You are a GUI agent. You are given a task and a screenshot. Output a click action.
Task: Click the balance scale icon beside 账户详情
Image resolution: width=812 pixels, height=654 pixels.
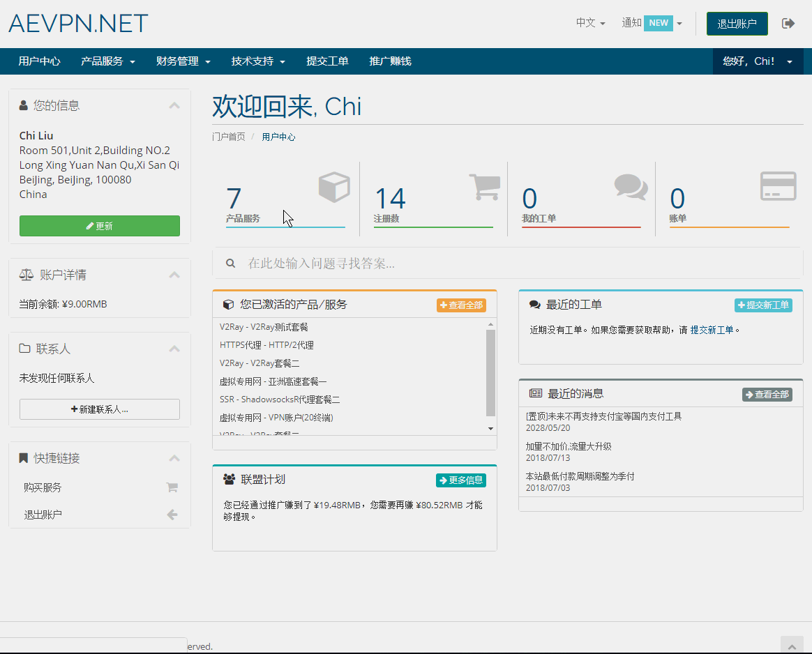point(26,275)
